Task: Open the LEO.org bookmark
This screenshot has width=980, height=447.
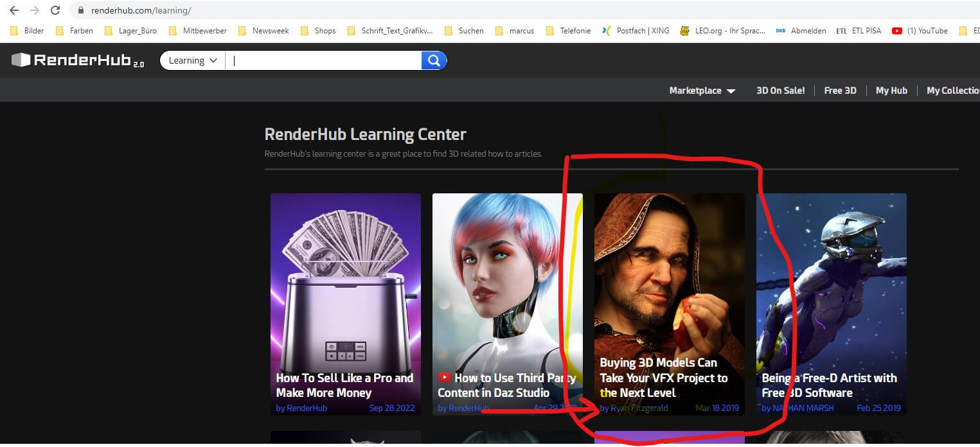Action: click(723, 30)
